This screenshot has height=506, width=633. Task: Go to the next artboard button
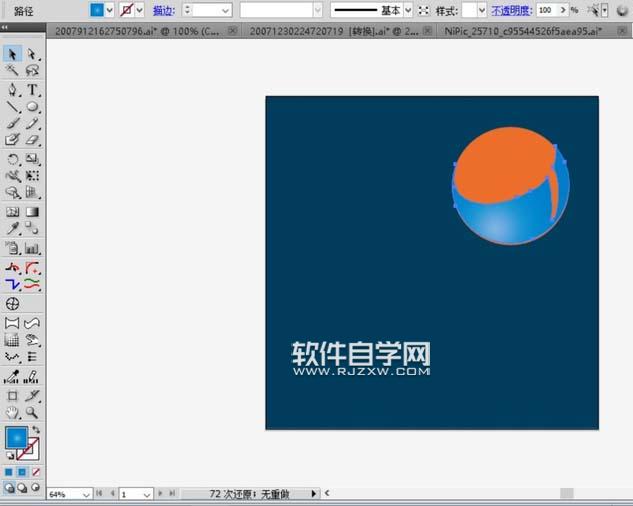(160, 493)
